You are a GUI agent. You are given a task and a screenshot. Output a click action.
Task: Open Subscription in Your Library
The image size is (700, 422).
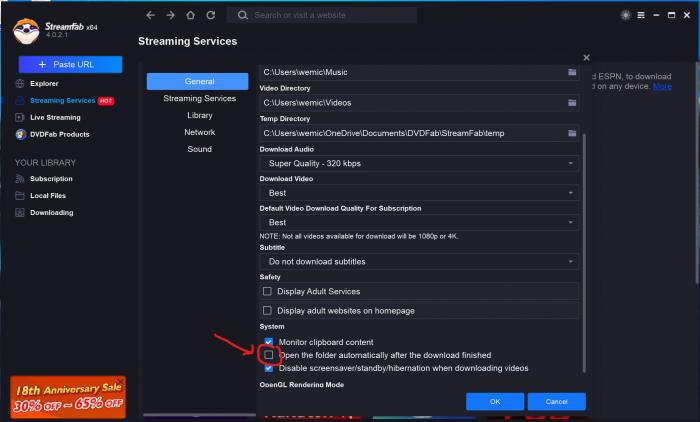tap(51, 179)
